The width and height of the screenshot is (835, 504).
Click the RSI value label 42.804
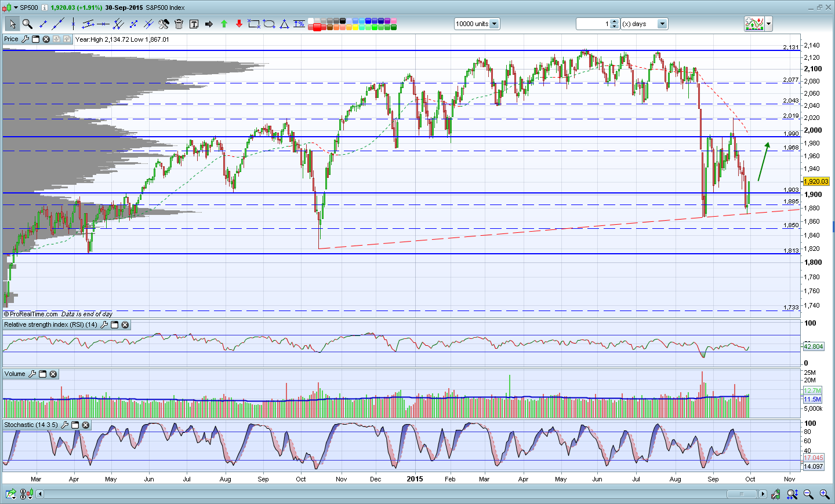pos(813,346)
